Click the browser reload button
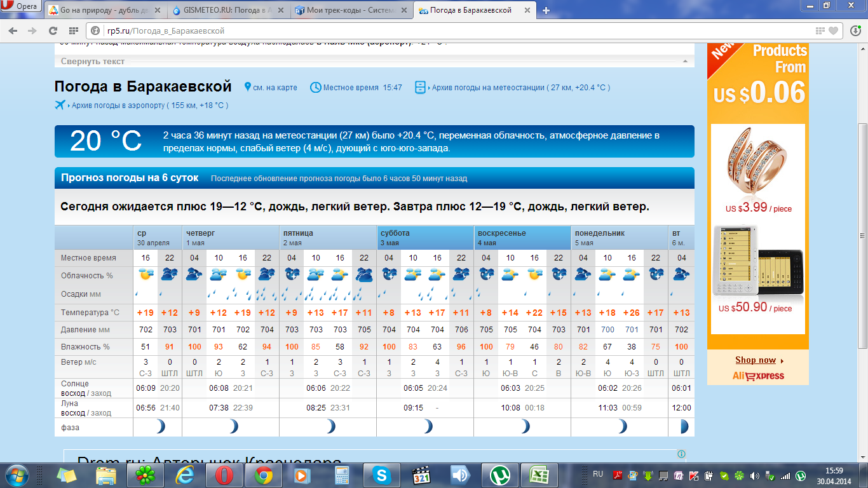Viewport: 868px width, 488px height. (x=51, y=30)
